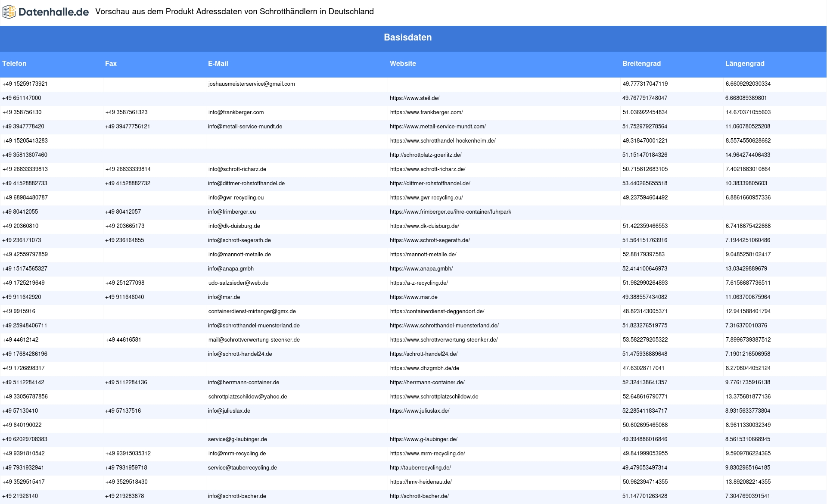Click the info@dk-duisburg.de email cell
Viewport: 827px width, 504px height.
tap(234, 226)
